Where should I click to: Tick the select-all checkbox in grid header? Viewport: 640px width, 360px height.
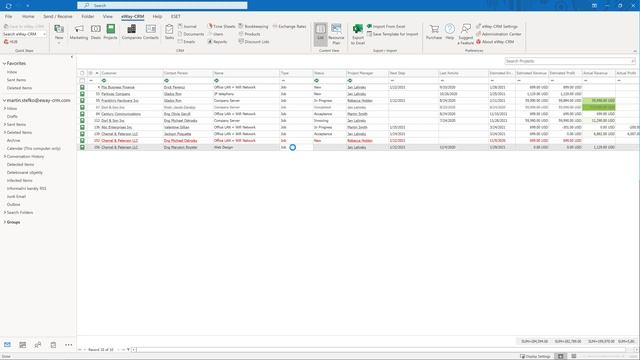click(82, 73)
